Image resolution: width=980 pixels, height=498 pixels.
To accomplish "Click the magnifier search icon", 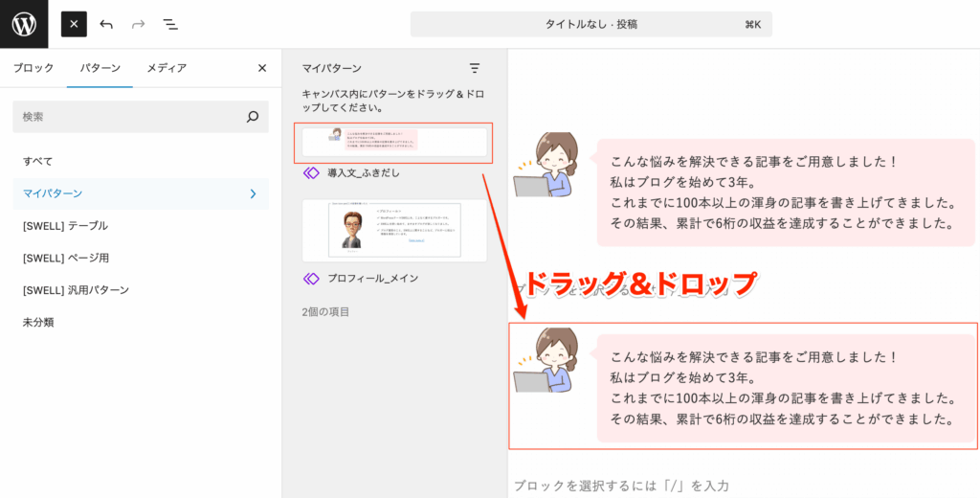I will pyautogui.click(x=253, y=117).
